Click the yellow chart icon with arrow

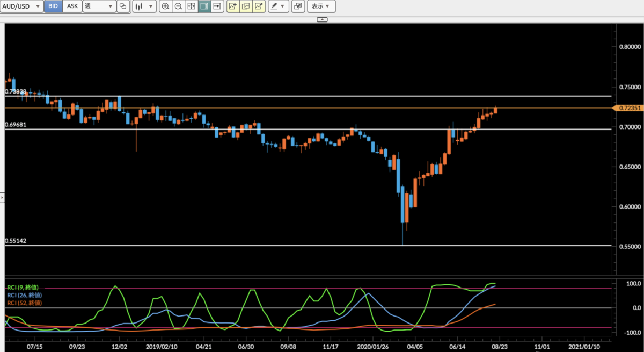point(259,6)
